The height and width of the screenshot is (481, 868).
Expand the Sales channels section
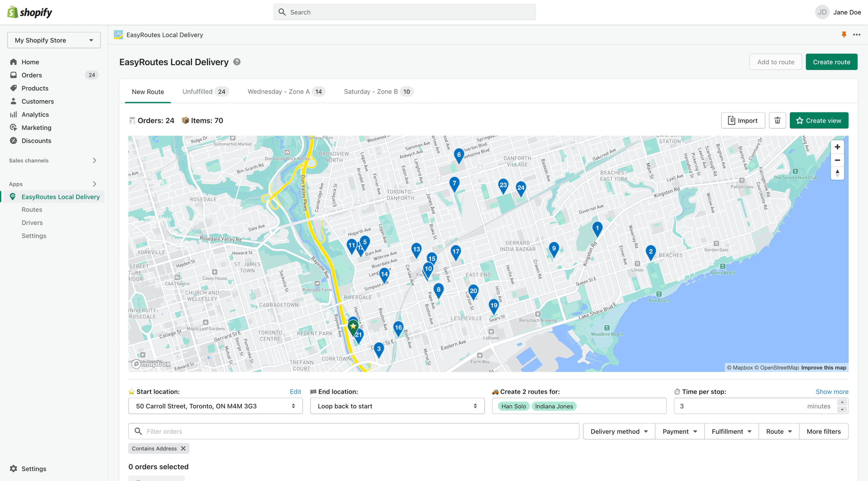(x=94, y=160)
